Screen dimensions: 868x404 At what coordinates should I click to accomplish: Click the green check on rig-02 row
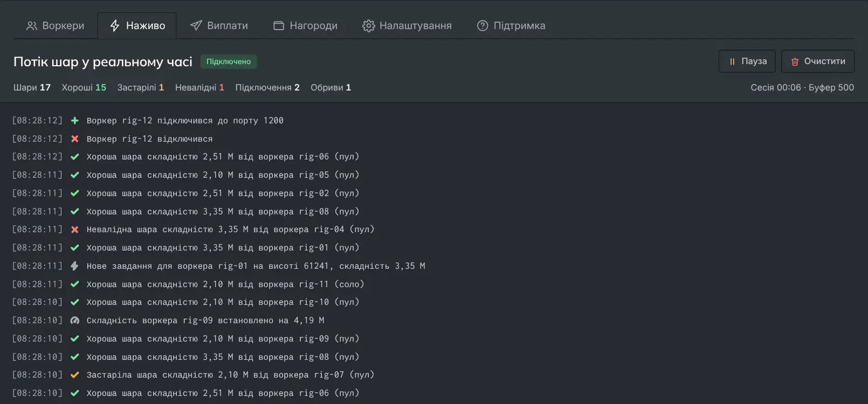[x=75, y=193]
